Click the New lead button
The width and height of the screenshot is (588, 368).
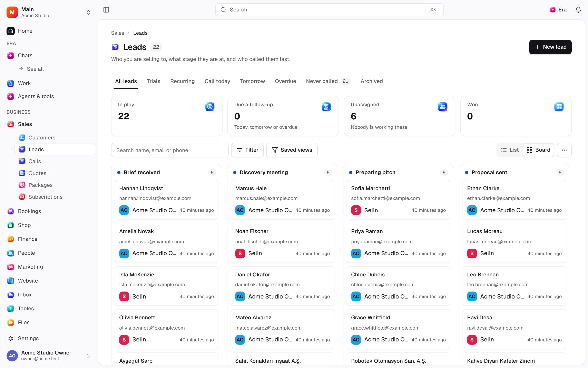[550, 47]
